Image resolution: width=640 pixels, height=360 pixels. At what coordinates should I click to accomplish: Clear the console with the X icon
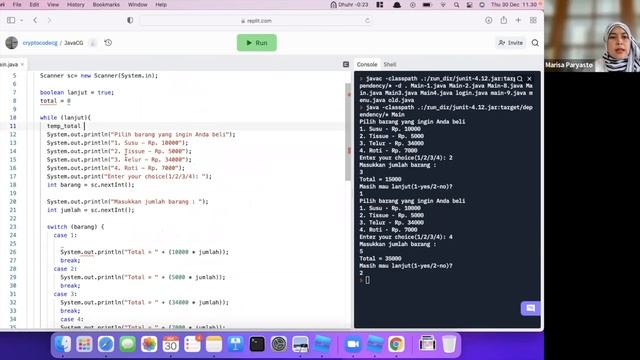[529, 78]
